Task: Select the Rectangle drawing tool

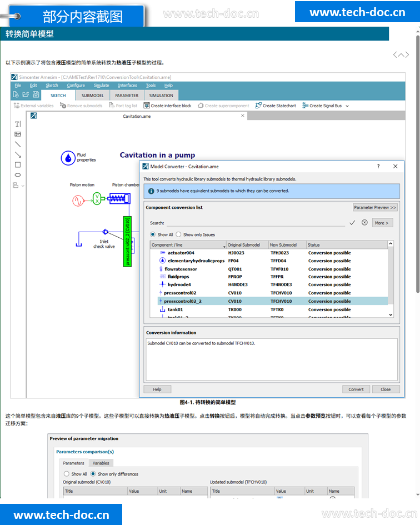Action: click(x=18, y=165)
